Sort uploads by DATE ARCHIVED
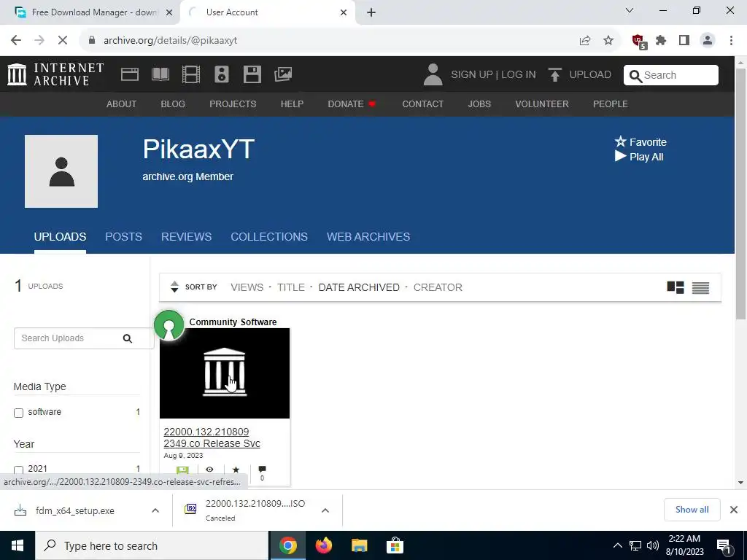 (359, 287)
